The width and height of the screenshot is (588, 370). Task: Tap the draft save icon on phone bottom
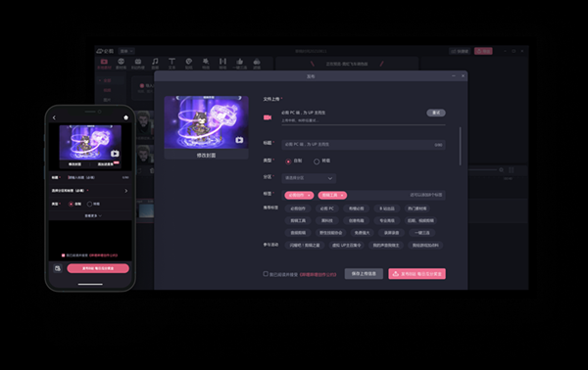tap(58, 268)
